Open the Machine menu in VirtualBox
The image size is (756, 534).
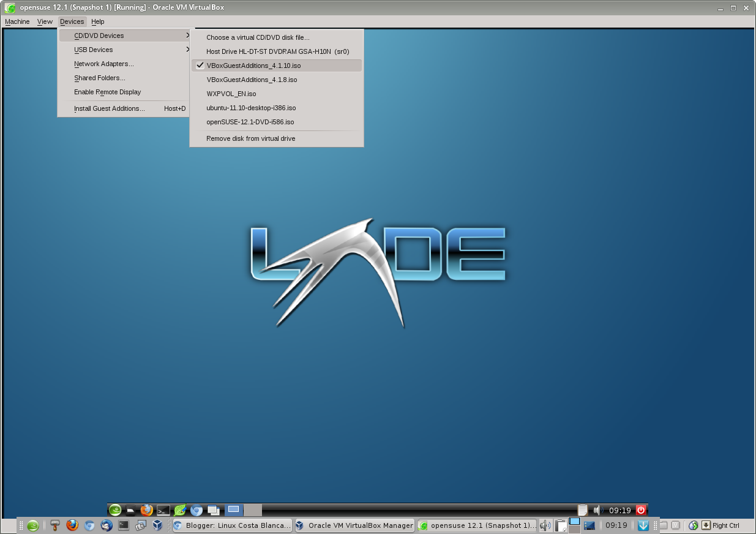(17, 21)
